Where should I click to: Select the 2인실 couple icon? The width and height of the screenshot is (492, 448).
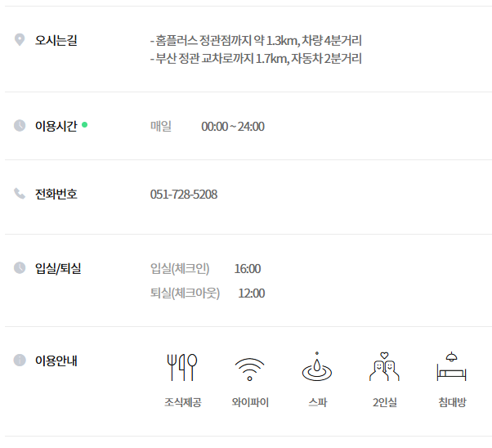tap(384, 366)
